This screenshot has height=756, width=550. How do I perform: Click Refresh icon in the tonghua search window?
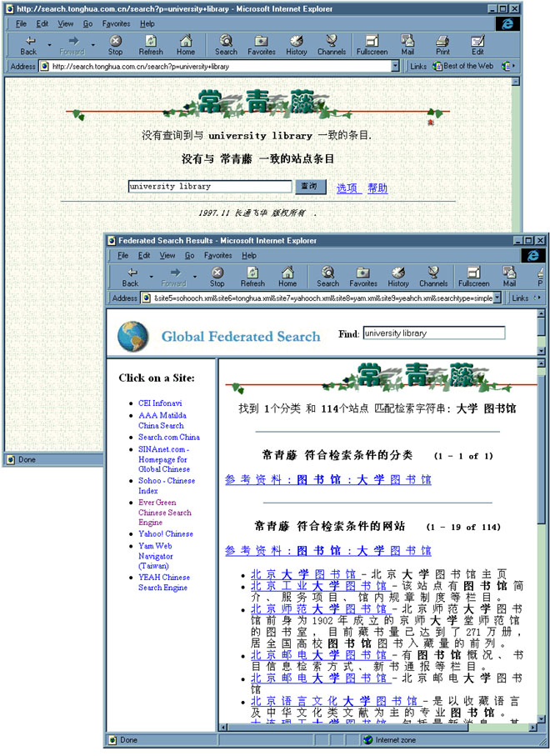pyautogui.click(x=151, y=45)
